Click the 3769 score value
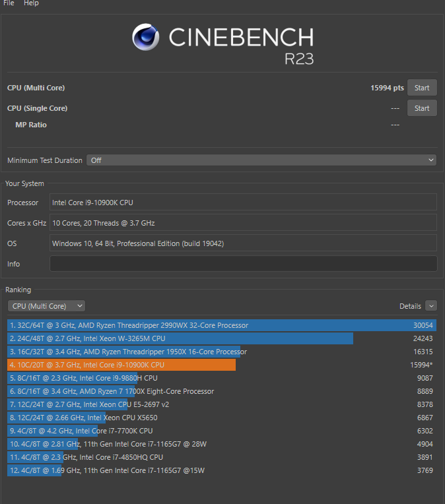This screenshot has height=504, width=445. [425, 470]
